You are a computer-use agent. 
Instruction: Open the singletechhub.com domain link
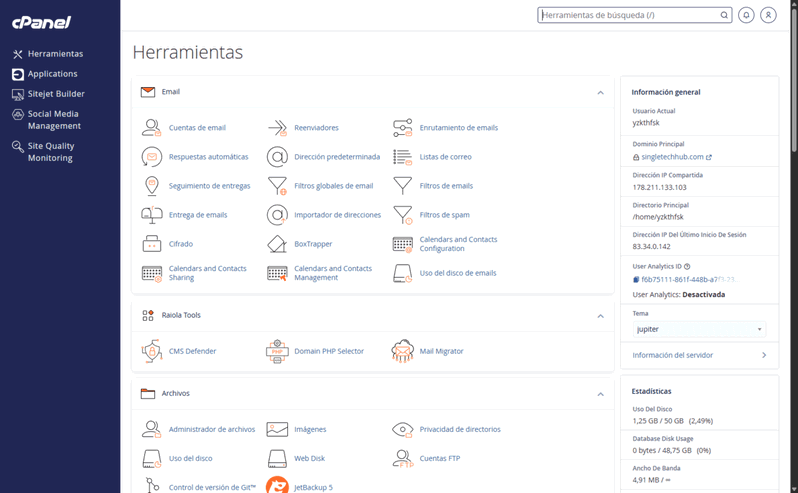pos(672,157)
